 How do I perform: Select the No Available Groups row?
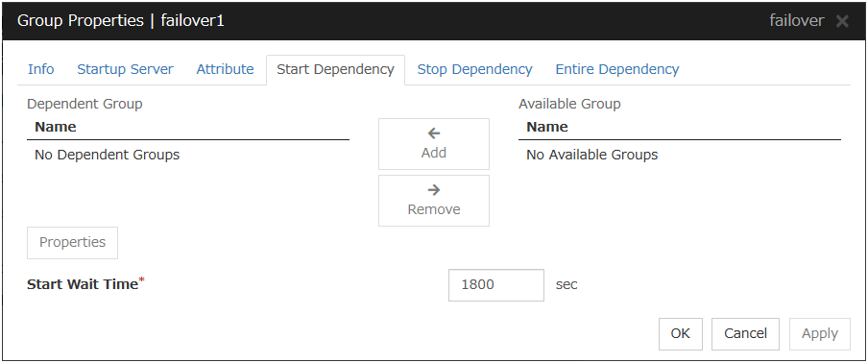click(680, 155)
